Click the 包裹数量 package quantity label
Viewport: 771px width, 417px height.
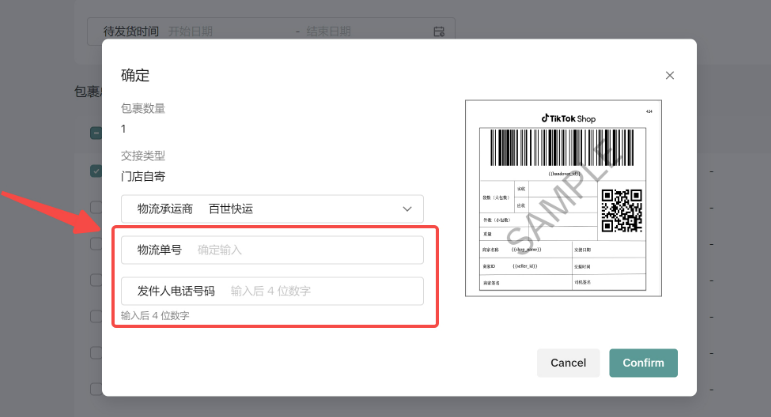pos(143,108)
